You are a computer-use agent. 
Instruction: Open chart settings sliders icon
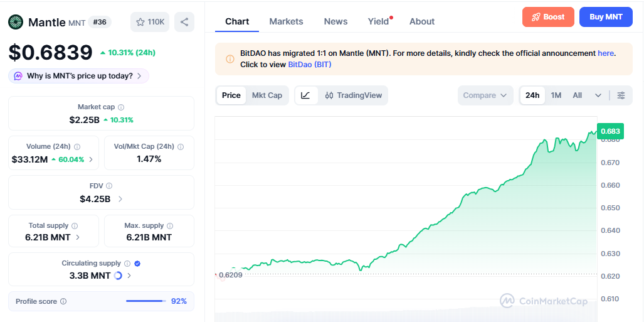pos(621,95)
